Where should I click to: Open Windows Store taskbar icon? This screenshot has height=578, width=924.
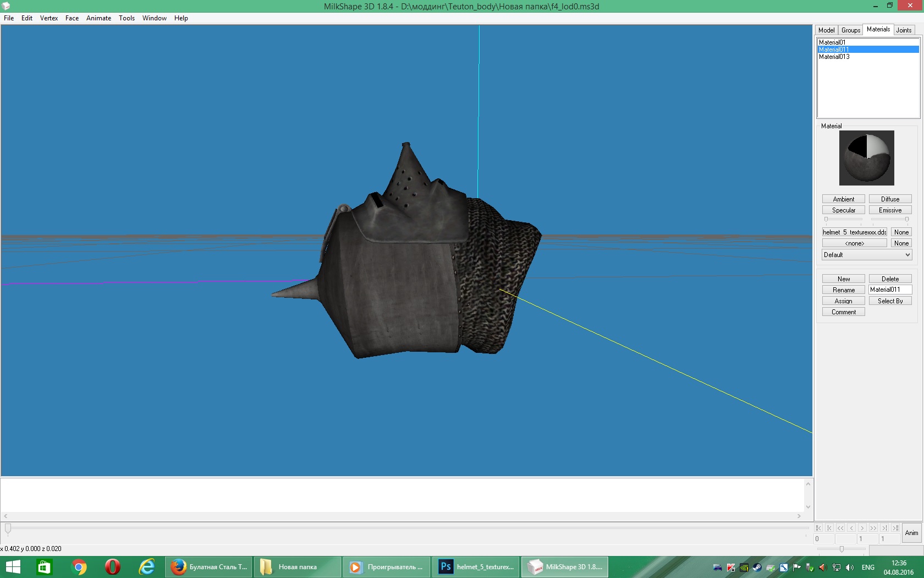(x=44, y=567)
